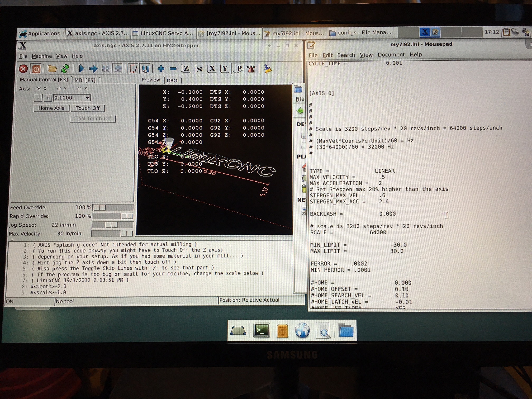Toggle the Machine Power icon
532x399 pixels.
click(36, 69)
